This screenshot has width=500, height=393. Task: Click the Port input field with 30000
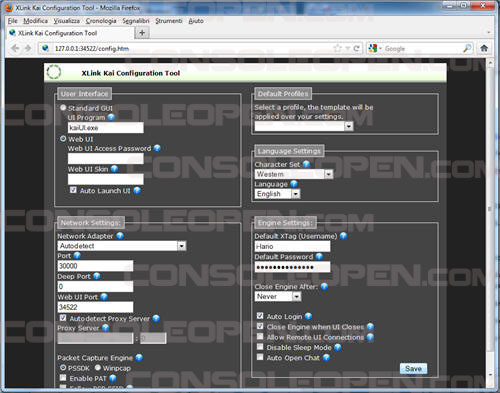point(95,266)
